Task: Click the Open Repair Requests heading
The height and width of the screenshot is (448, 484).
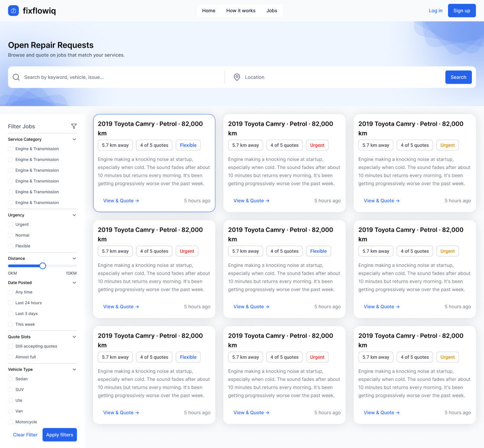Action: coord(51,45)
